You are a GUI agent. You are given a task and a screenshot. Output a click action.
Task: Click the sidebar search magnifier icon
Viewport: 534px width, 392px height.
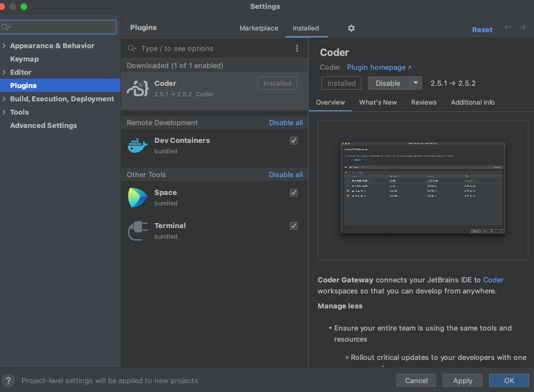pos(6,27)
